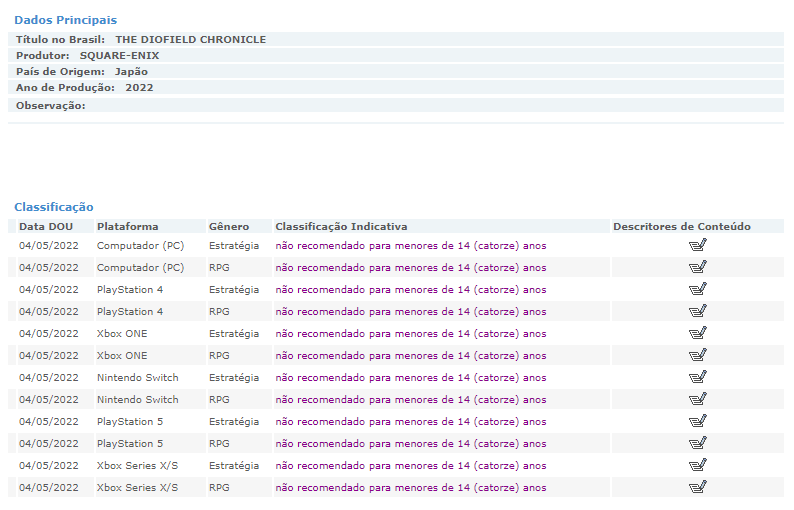Screen dimensions: 794x510
Task: Click the RPG genre in PlayStation 5 row
Action: (219, 444)
